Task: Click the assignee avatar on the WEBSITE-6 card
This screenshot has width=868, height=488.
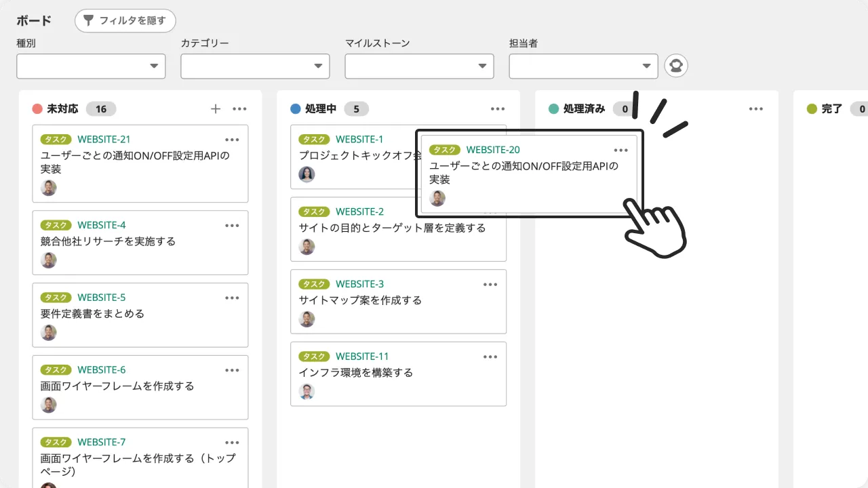Action: click(x=48, y=405)
